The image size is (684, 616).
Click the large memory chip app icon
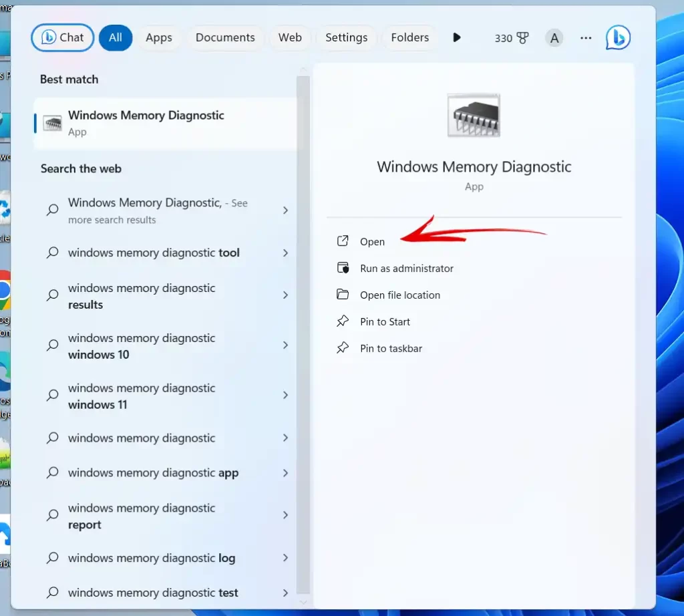click(474, 116)
